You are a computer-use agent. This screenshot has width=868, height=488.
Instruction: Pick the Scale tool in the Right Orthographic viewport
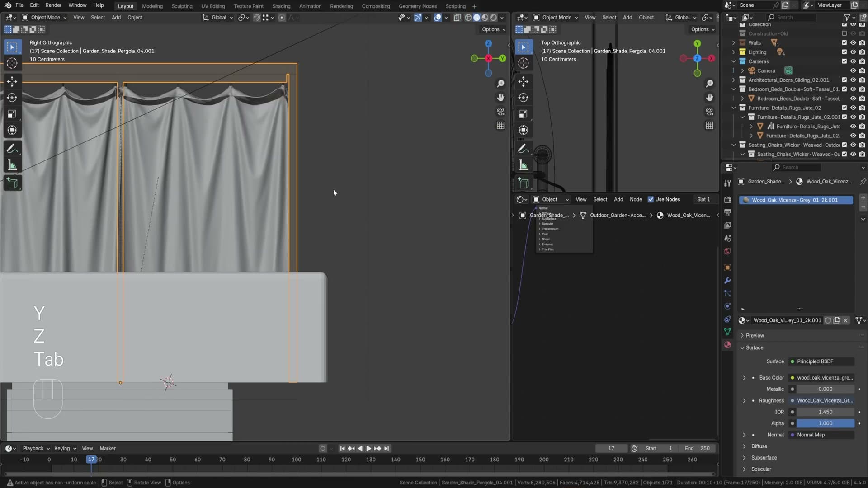coord(12,114)
